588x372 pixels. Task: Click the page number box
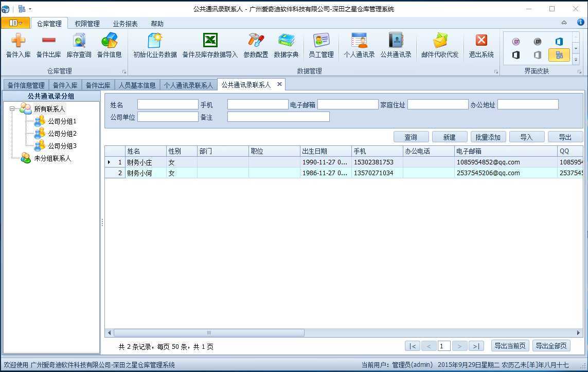[443, 346]
